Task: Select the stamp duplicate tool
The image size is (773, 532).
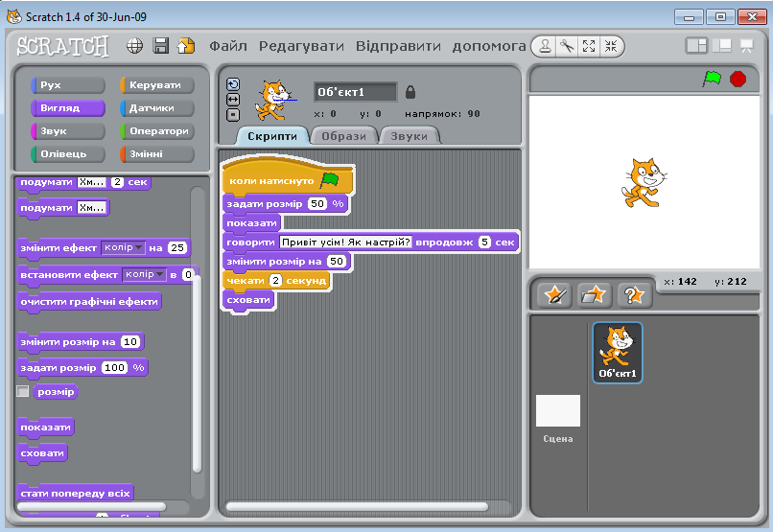Action: point(544,46)
